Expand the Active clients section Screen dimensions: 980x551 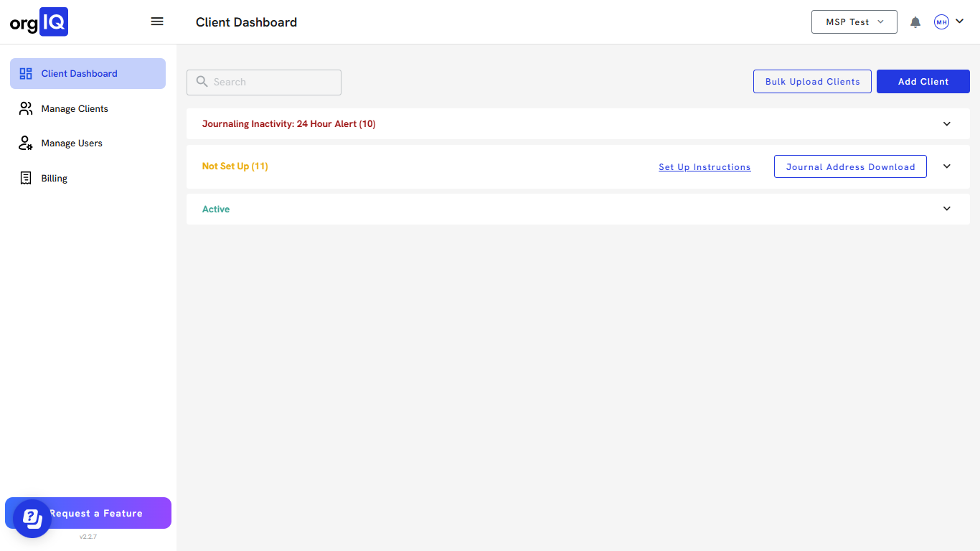tap(946, 209)
